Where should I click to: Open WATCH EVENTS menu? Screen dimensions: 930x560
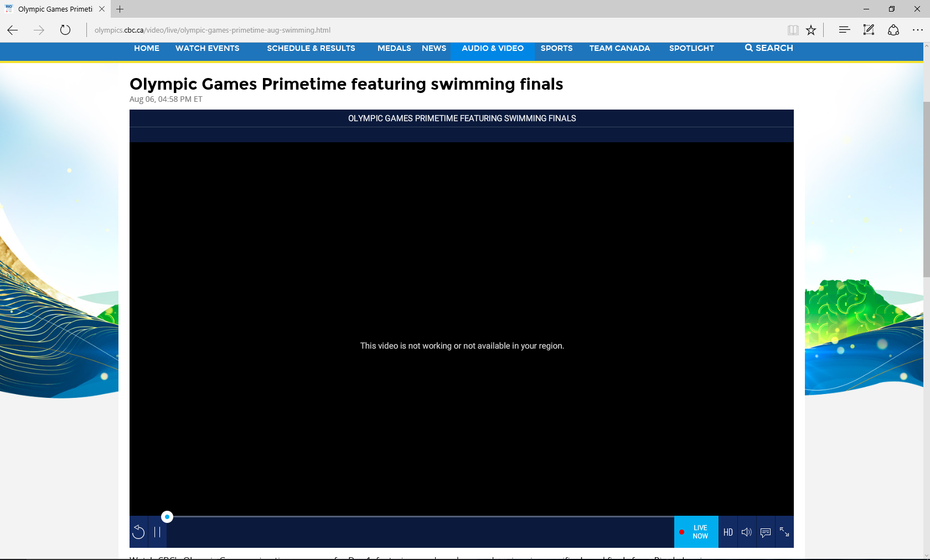(x=208, y=48)
